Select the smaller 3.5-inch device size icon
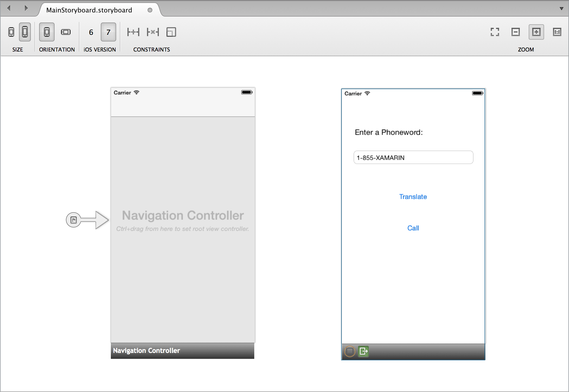The image size is (569, 392). 11,32
